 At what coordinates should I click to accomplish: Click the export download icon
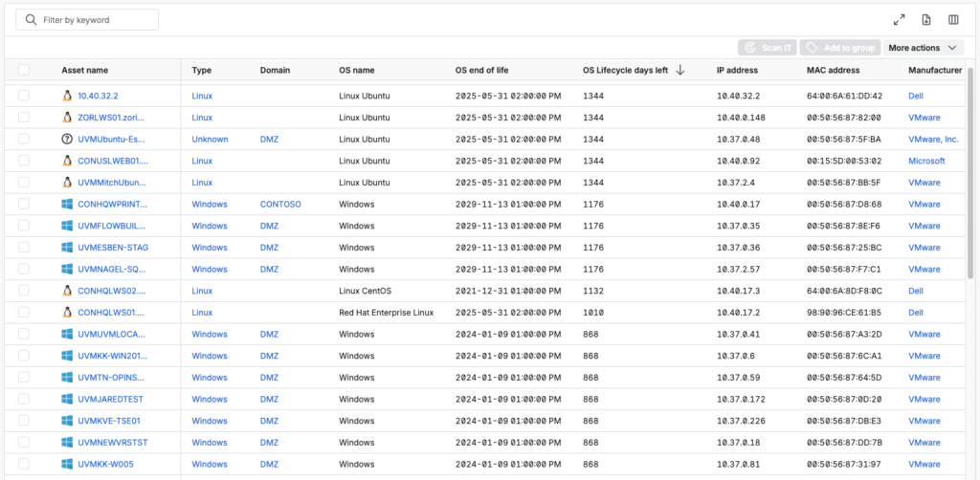coord(926,20)
